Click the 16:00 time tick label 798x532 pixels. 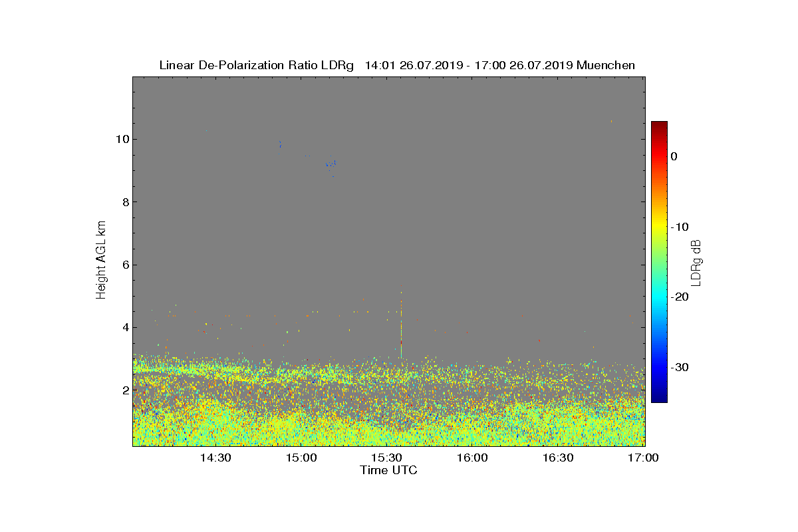click(473, 458)
